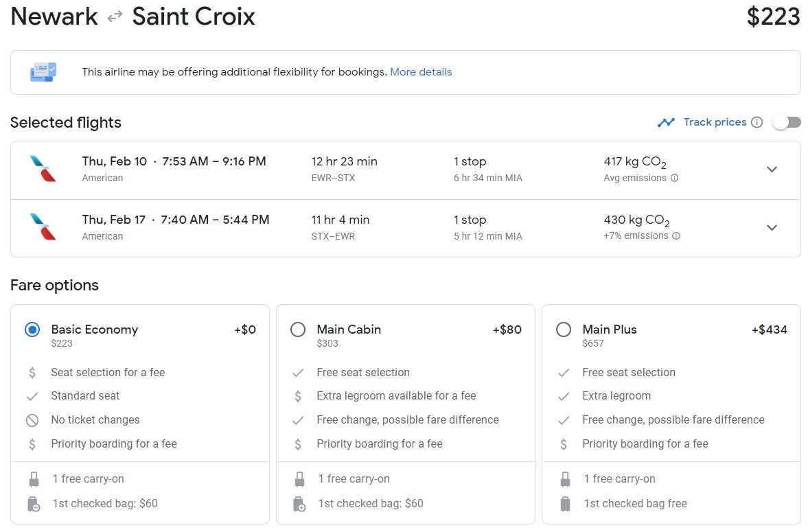Select the Main Plus fare option
Screen dimensions: 808x532
click(564, 329)
